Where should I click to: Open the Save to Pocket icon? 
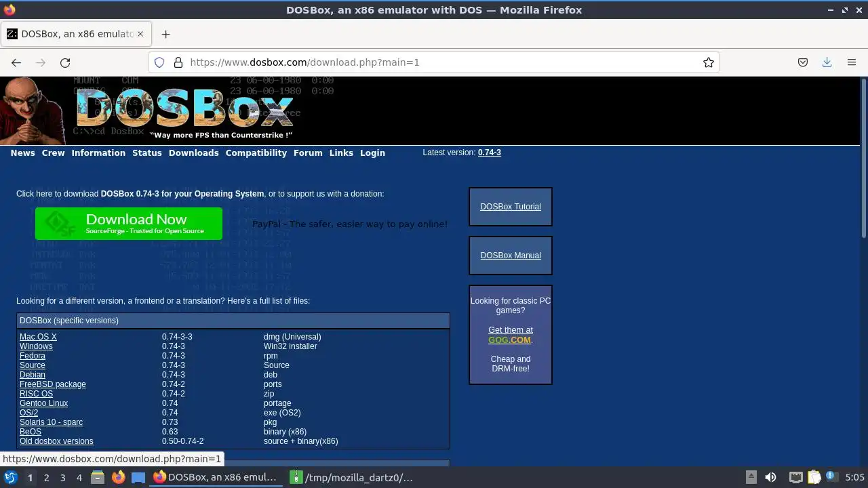[803, 62]
